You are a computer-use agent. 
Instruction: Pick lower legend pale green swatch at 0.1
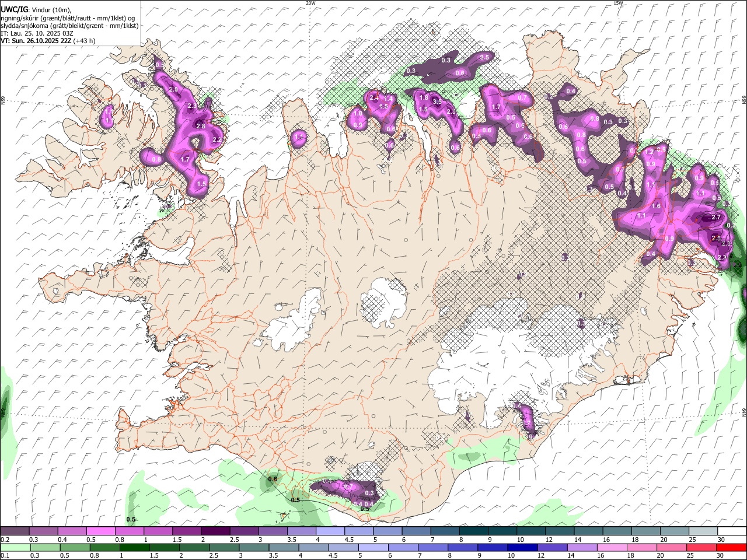15,547
